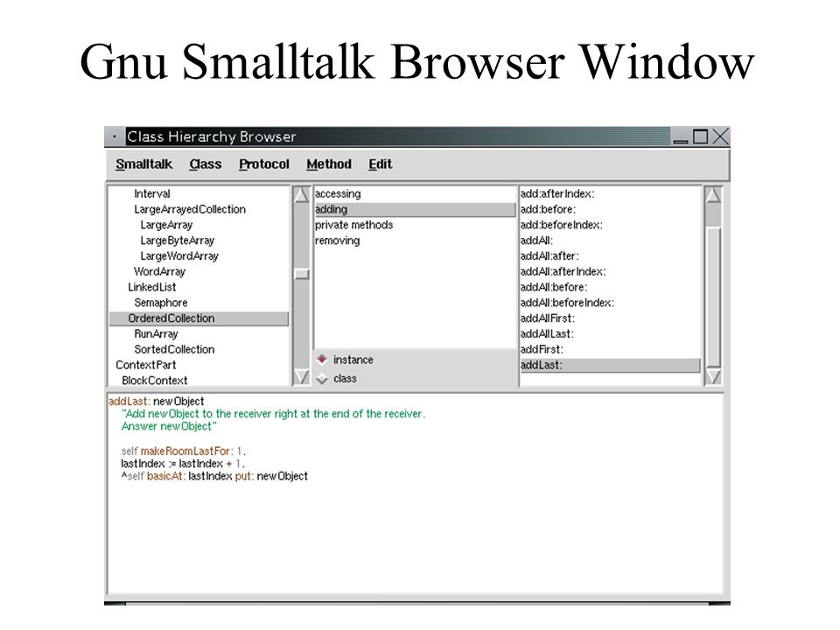Click the Class Hierarchy Browser title bar
840x630 pixels.
coord(398,136)
